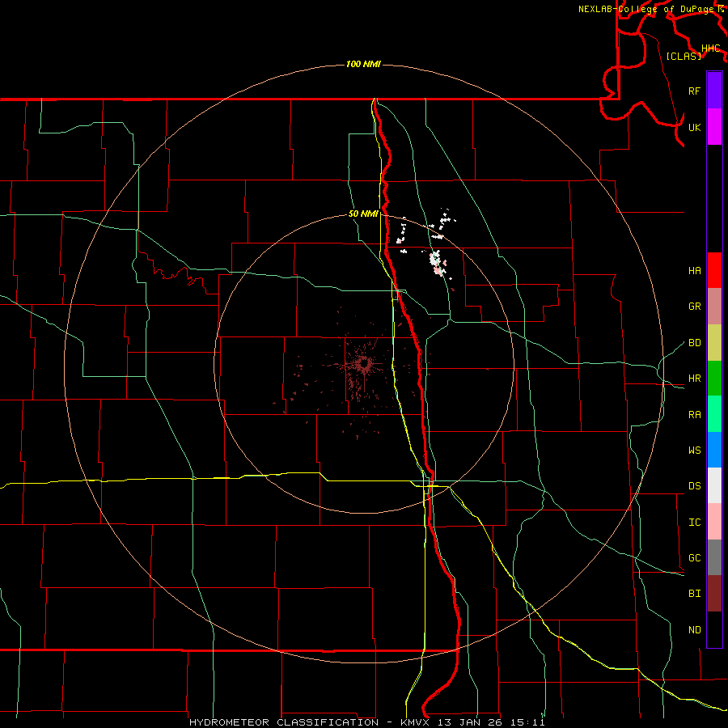Click the RA legend label
Image resolution: width=728 pixels, height=728 pixels.
click(694, 415)
